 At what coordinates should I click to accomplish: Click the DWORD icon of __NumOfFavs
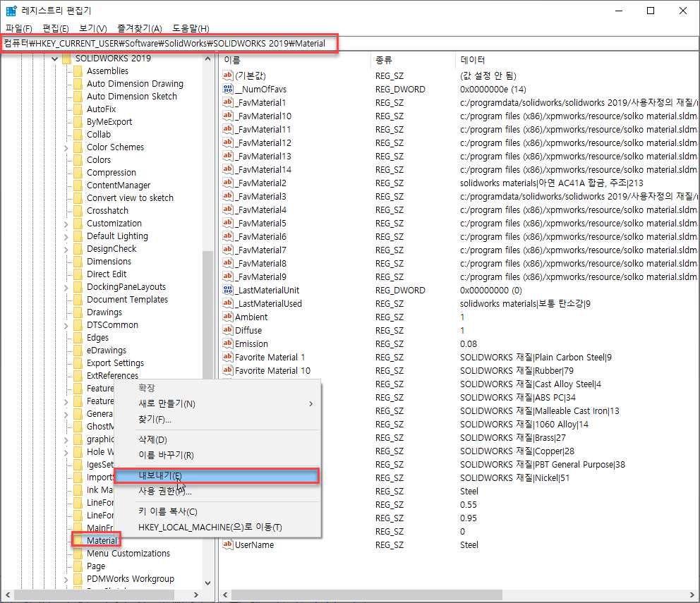tap(228, 89)
